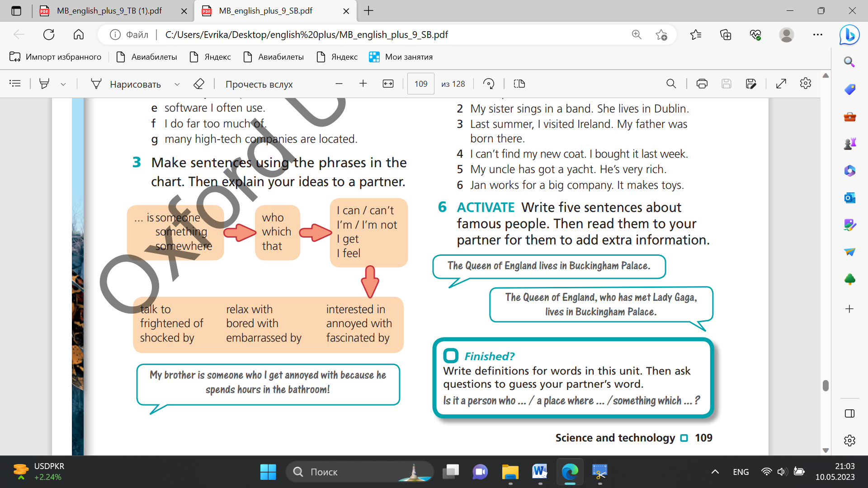Click the vertical scrollbar thumb
868x488 pixels.
point(826,385)
